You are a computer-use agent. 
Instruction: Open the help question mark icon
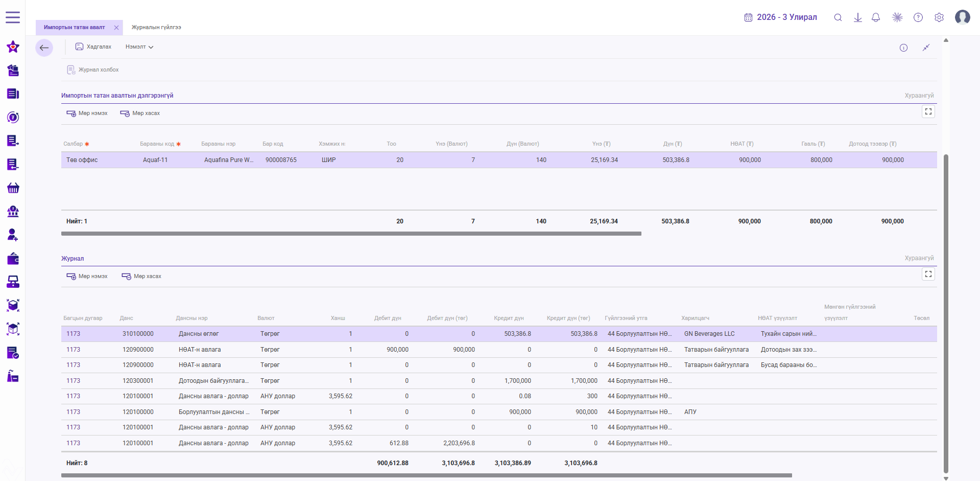click(x=918, y=17)
